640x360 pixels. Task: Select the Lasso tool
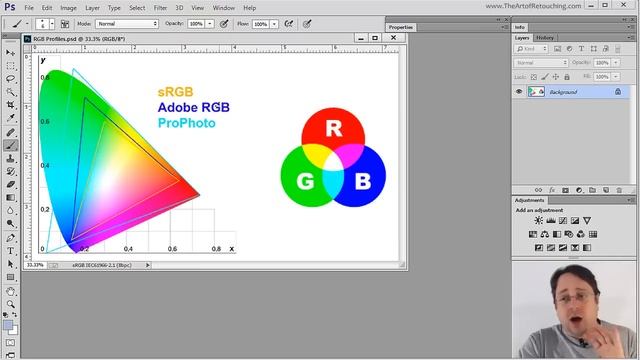point(11,79)
